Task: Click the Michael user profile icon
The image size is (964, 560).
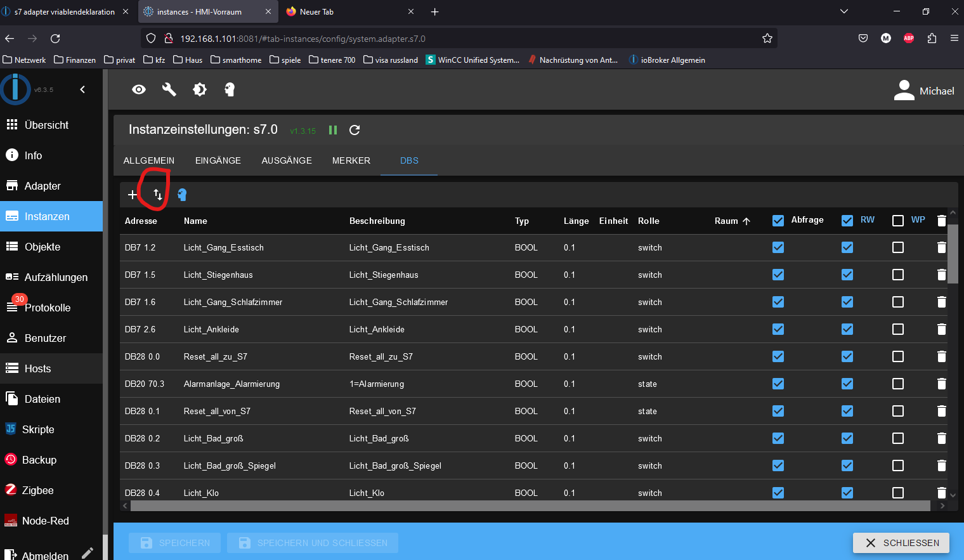Action: coord(904,90)
